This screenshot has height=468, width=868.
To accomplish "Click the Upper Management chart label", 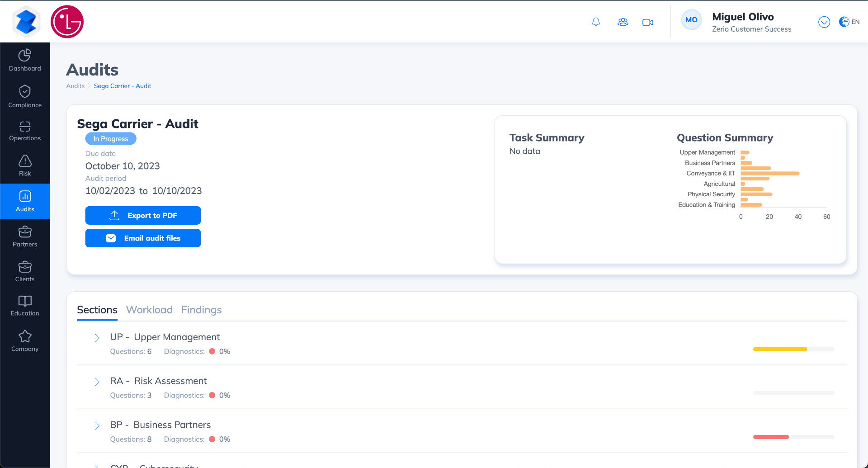I will (x=707, y=152).
